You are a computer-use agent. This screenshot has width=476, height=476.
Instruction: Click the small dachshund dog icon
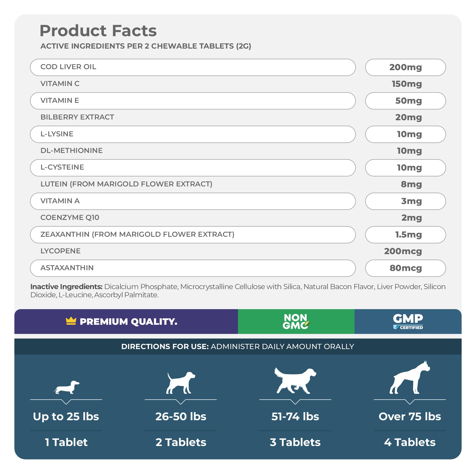click(x=67, y=387)
